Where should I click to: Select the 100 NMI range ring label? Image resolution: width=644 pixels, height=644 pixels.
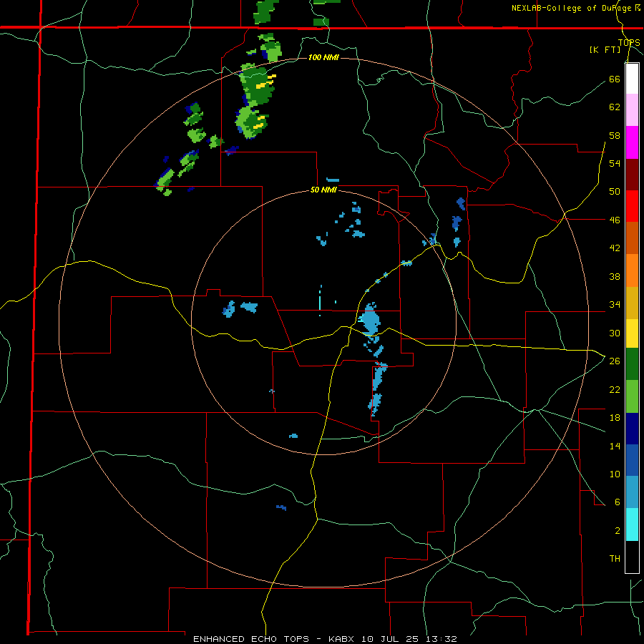point(323,57)
